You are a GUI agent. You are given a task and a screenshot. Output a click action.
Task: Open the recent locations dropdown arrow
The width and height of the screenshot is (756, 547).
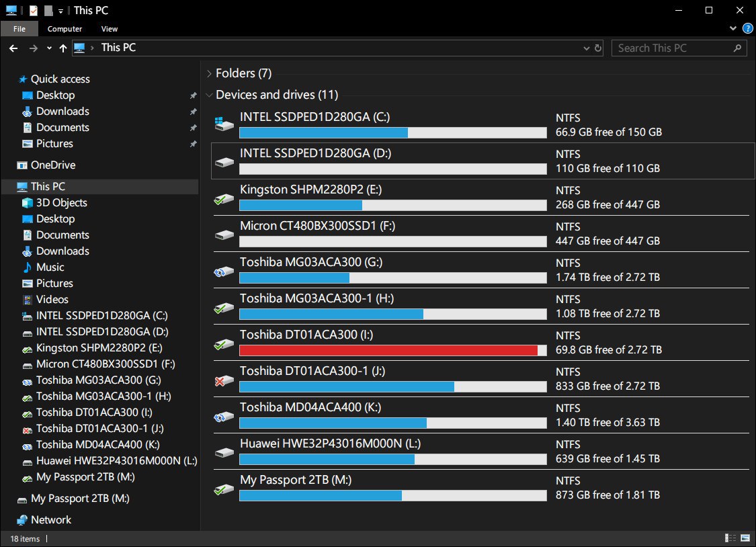pos(49,48)
